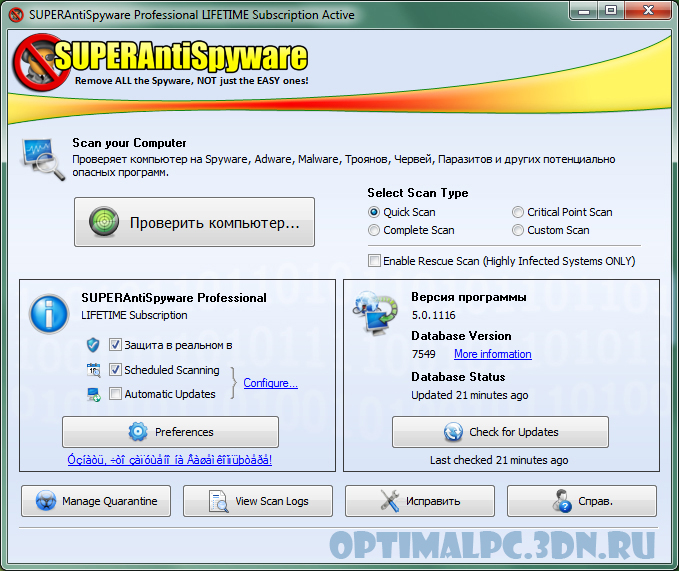Click program version value 5.0.1116
The image size is (679, 571).
[x=433, y=315]
